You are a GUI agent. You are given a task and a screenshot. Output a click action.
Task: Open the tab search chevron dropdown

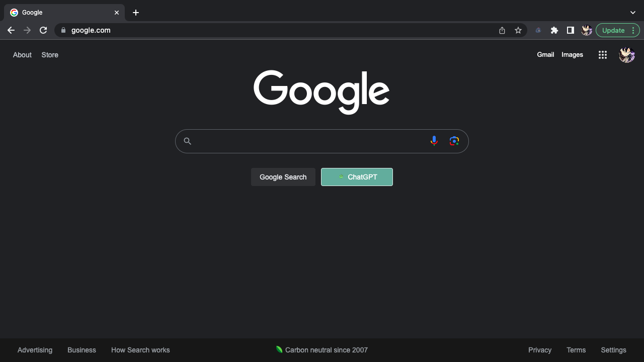pyautogui.click(x=633, y=13)
